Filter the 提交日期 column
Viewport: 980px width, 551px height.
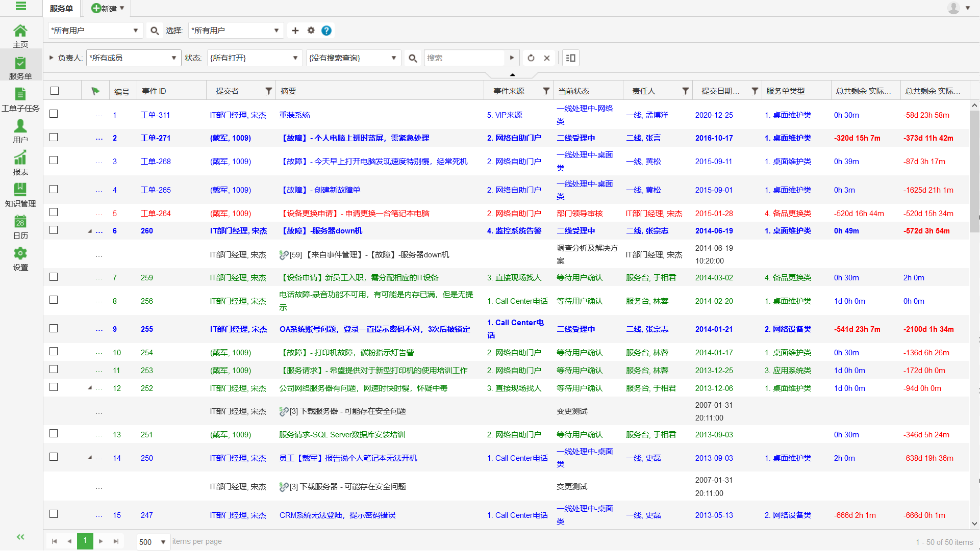click(755, 91)
